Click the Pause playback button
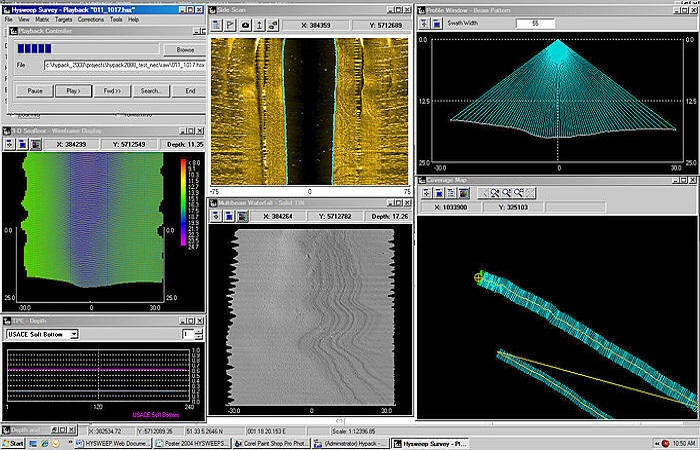 point(35,91)
